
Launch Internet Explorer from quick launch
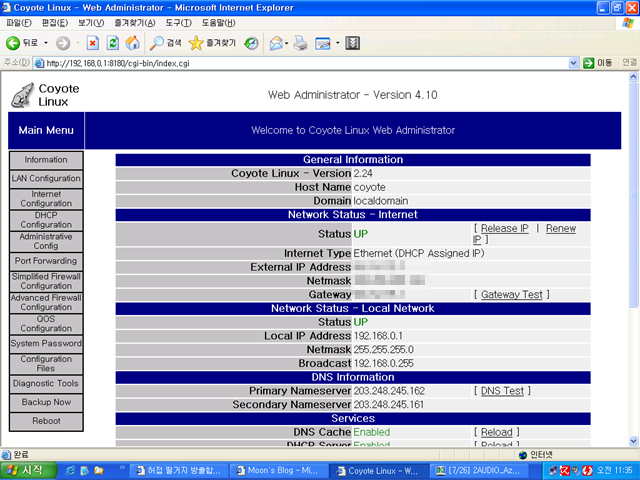click(70, 471)
